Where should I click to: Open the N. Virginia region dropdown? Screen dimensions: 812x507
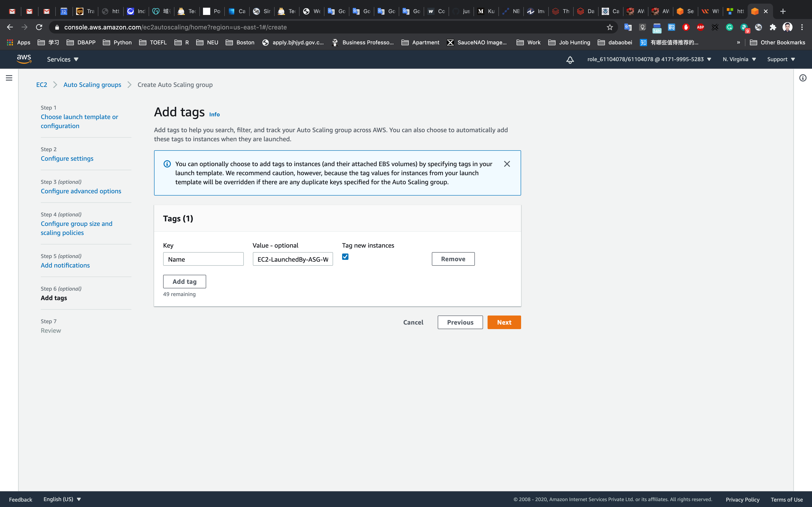pos(739,59)
